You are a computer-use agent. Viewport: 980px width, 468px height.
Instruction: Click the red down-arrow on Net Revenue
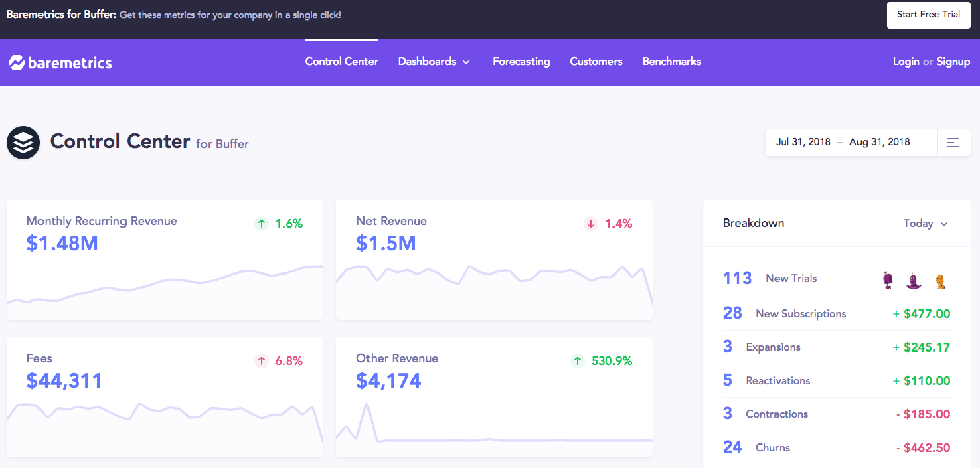tap(590, 224)
